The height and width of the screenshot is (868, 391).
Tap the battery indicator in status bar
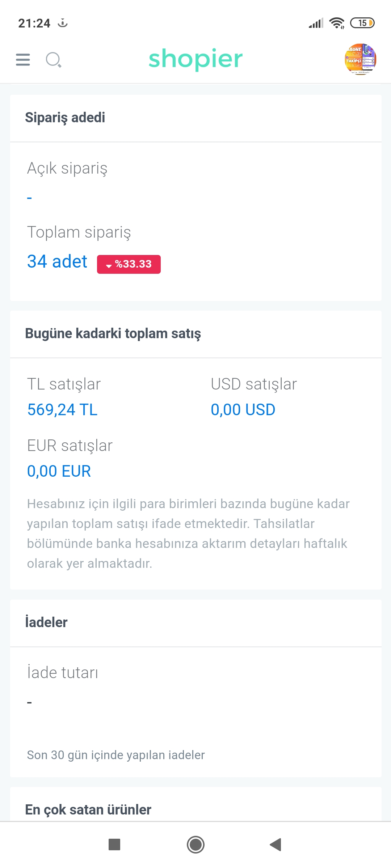(x=362, y=23)
